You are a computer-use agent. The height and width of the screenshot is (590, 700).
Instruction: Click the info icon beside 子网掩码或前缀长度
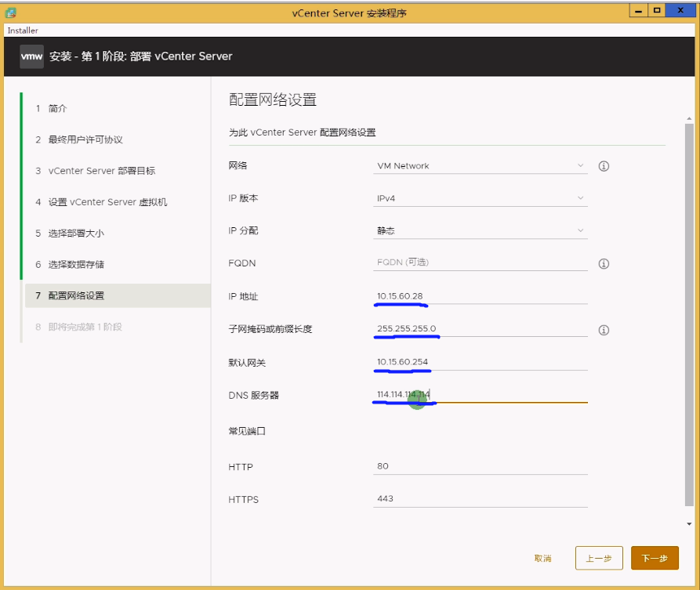tap(603, 330)
